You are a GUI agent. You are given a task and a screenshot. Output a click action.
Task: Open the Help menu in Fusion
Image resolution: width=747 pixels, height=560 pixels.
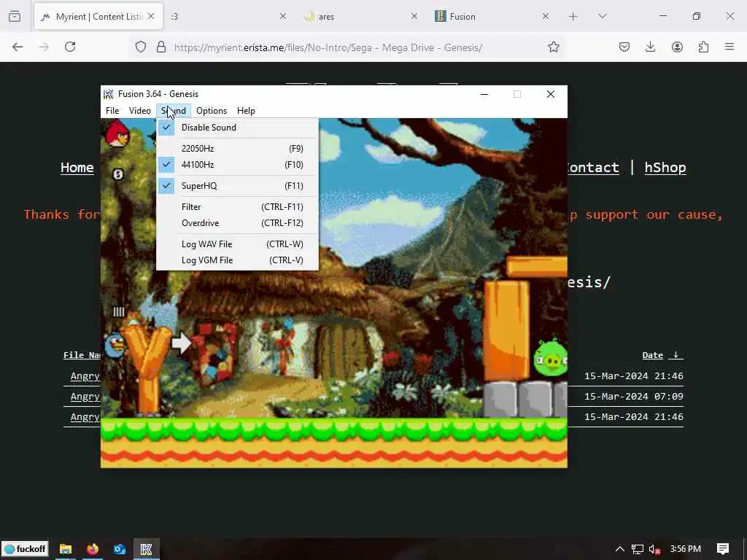coord(246,111)
